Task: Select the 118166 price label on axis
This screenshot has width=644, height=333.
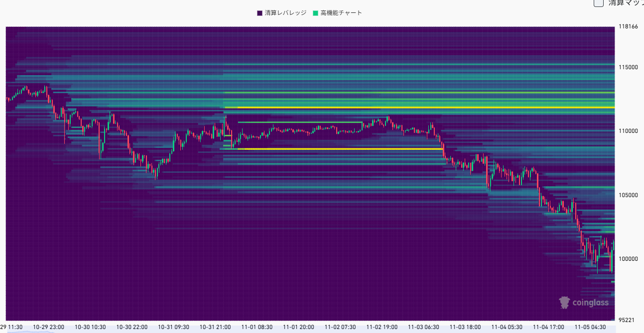Action: point(629,27)
